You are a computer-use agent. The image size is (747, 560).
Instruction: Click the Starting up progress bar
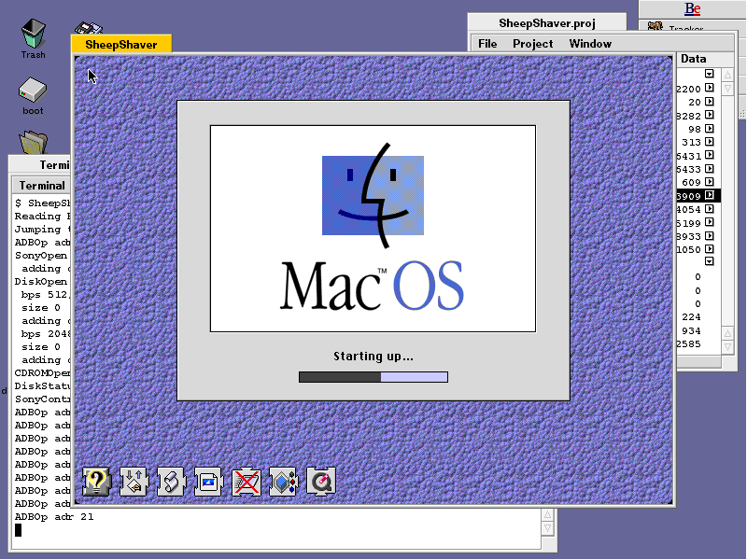tap(373, 377)
